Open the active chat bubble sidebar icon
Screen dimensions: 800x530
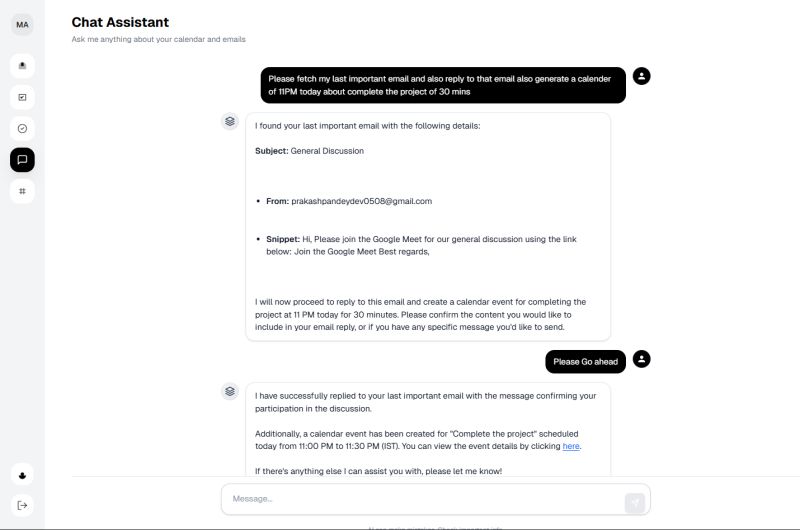coord(22,159)
